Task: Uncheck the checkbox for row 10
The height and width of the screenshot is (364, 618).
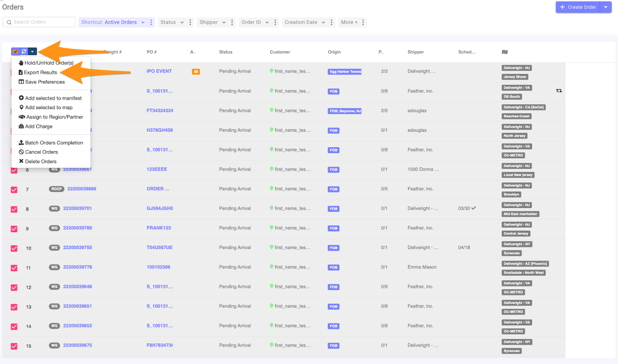Action: 14,248
